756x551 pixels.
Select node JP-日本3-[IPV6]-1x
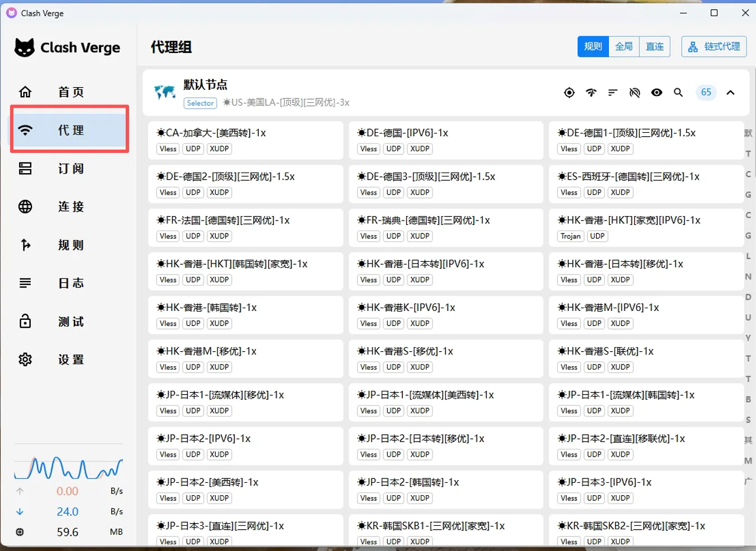(x=646, y=490)
